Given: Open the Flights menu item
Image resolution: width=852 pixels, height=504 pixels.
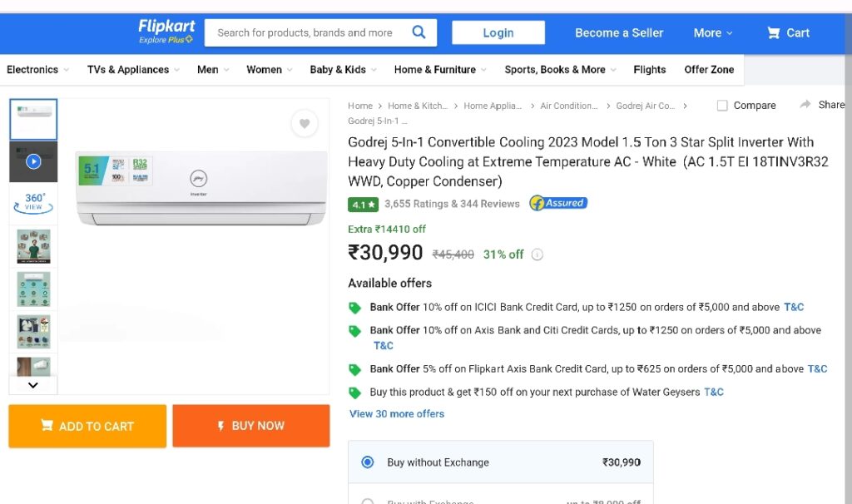Looking at the screenshot, I should click(649, 70).
